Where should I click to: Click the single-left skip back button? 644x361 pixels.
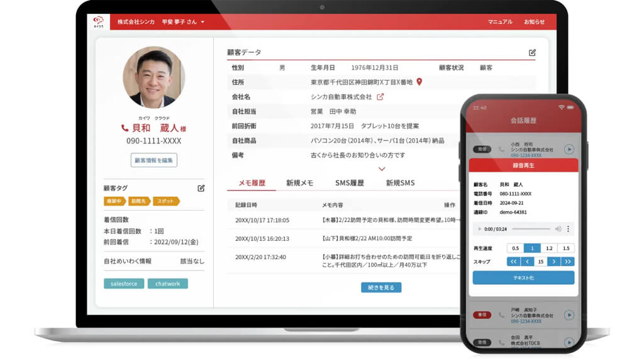tap(528, 262)
